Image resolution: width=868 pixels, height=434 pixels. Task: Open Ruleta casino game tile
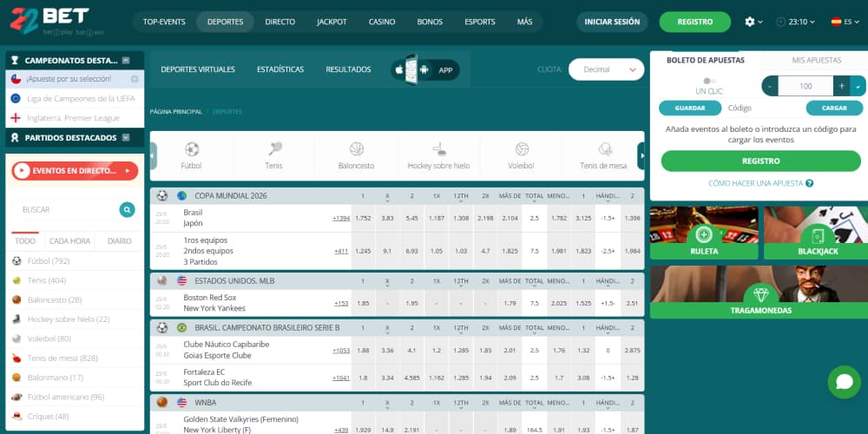(x=704, y=233)
